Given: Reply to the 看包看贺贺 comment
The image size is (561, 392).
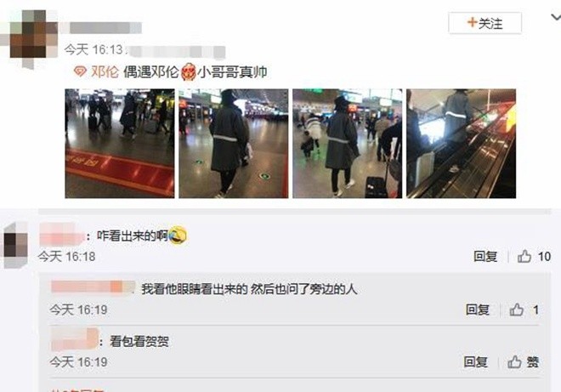Looking at the screenshot, I should click(x=475, y=362).
